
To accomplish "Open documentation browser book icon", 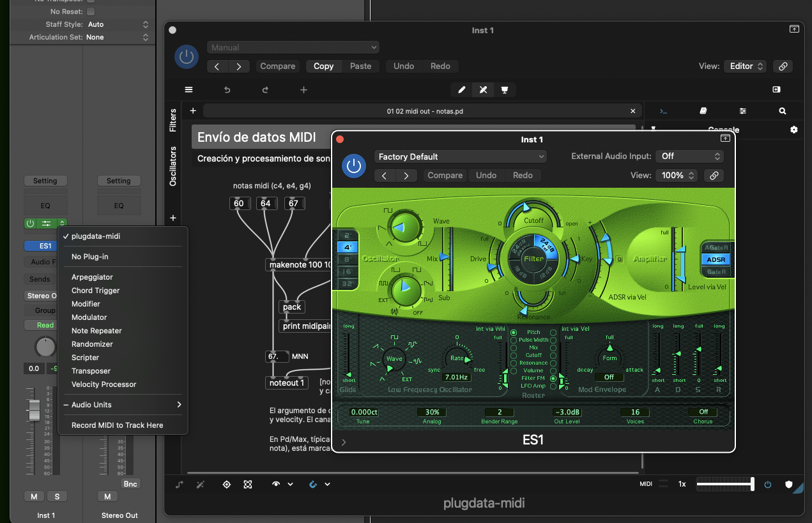I will (x=703, y=111).
